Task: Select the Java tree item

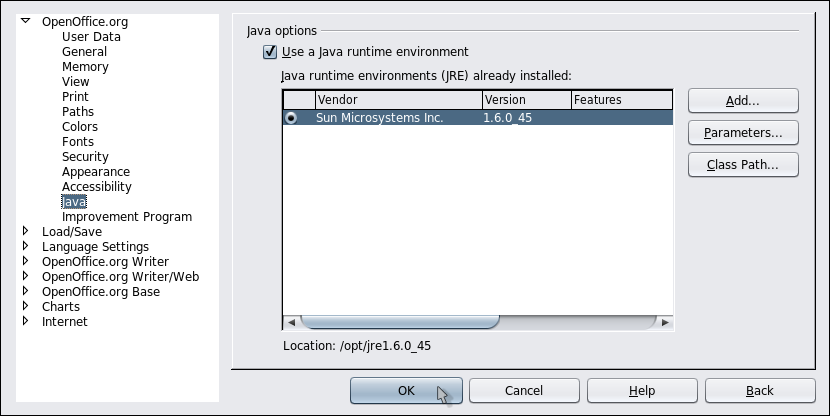Action: pyautogui.click(x=74, y=202)
